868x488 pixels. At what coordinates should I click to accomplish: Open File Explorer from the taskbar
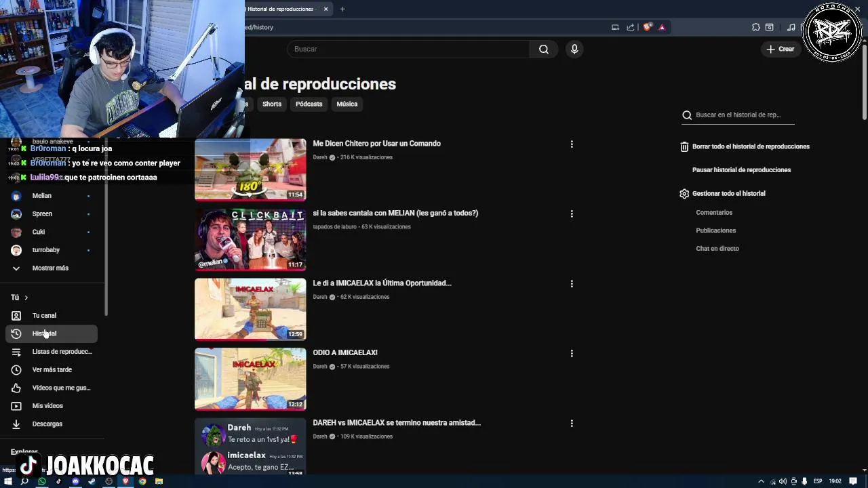[159, 481]
